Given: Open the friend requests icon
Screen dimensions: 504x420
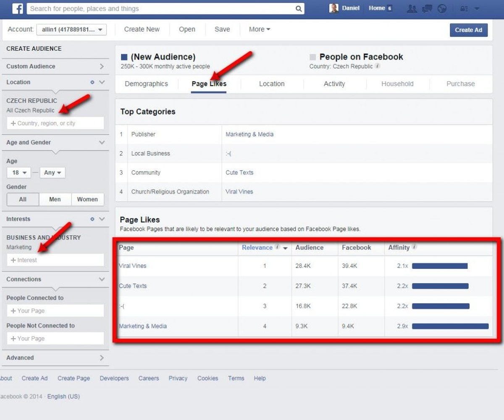Looking at the screenshot, I should tap(412, 8).
